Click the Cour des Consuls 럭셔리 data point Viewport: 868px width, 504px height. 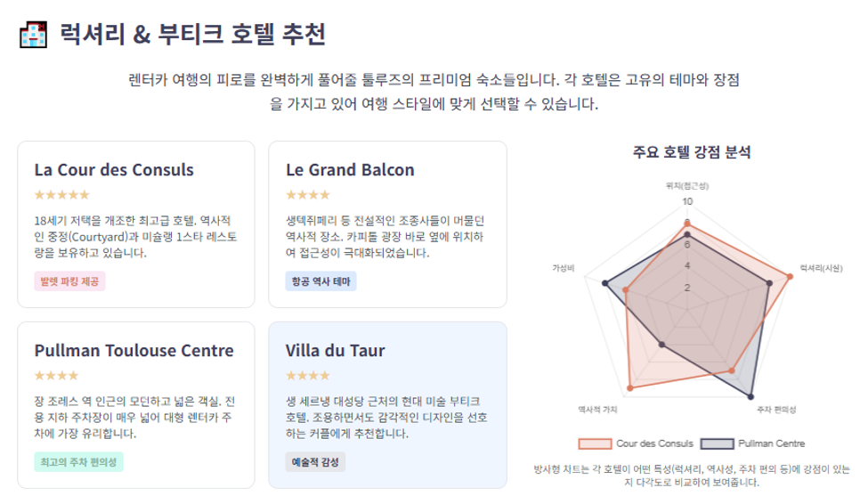(790, 276)
